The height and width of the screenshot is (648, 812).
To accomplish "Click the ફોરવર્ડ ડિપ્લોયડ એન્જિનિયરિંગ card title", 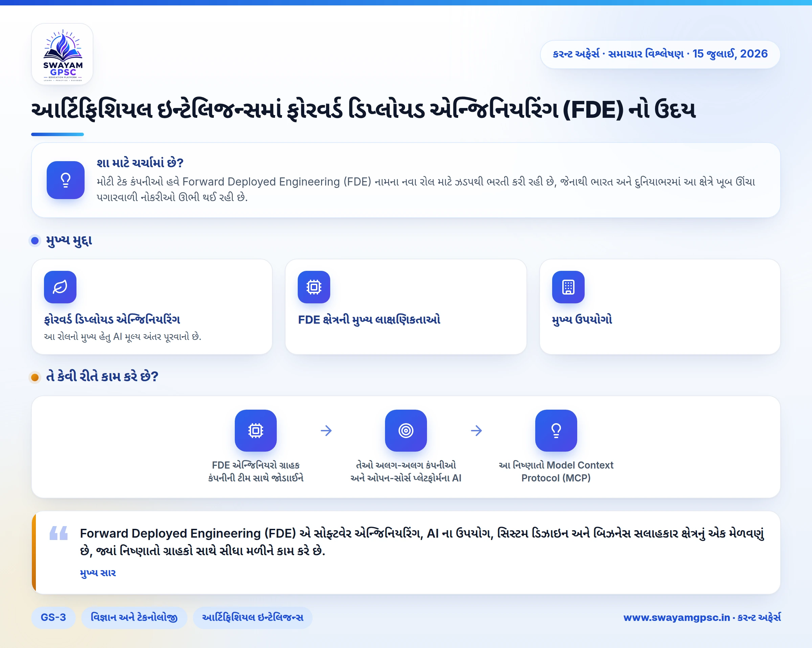I will [x=112, y=320].
